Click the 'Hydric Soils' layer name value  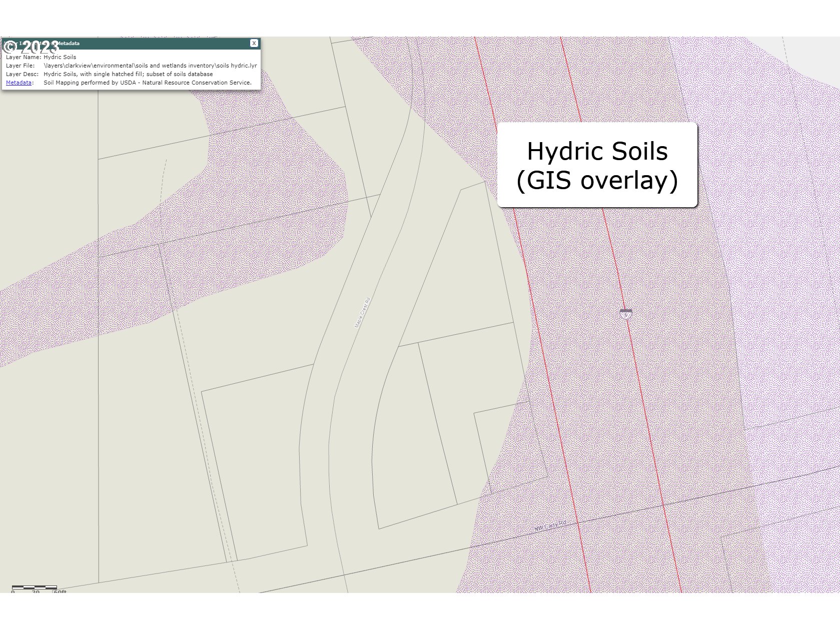coord(60,57)
